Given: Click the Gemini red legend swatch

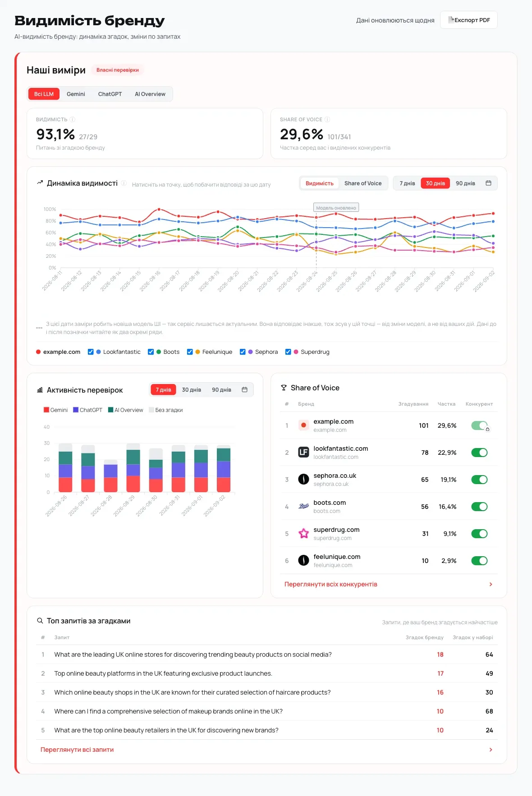Looking at the screenshot, I should 46,410.
